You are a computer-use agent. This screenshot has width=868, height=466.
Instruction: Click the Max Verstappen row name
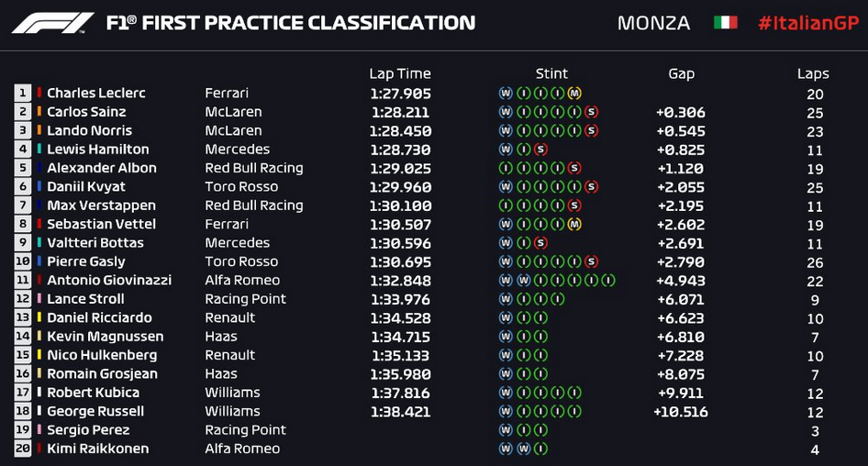(x=101, y=205)
